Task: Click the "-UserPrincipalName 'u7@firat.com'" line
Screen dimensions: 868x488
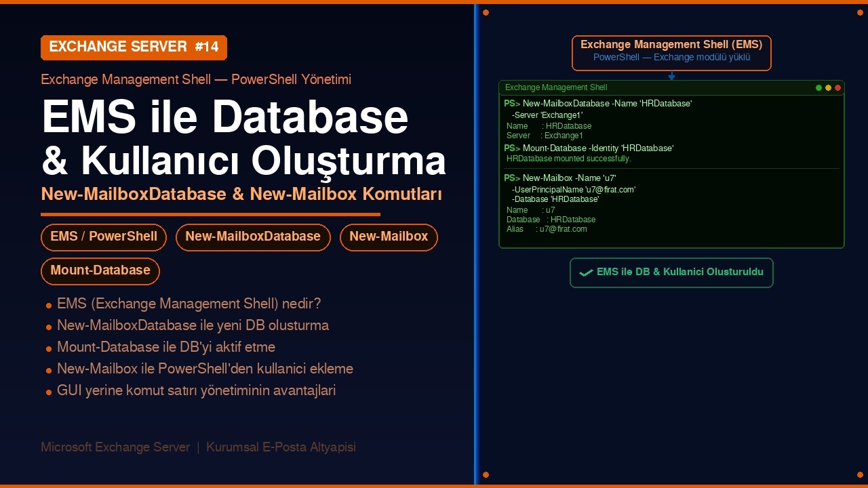Action: pos(574,190)
